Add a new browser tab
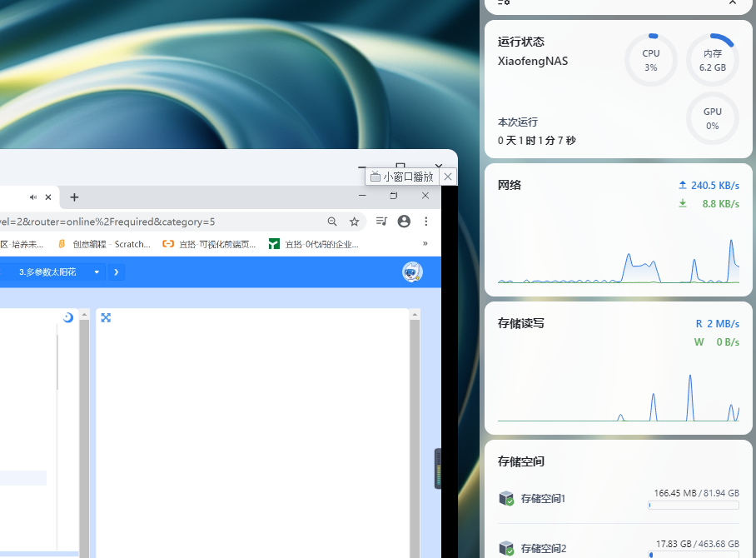Image resolution: width=756 pixels, height=558 pixels. (74, 197)
